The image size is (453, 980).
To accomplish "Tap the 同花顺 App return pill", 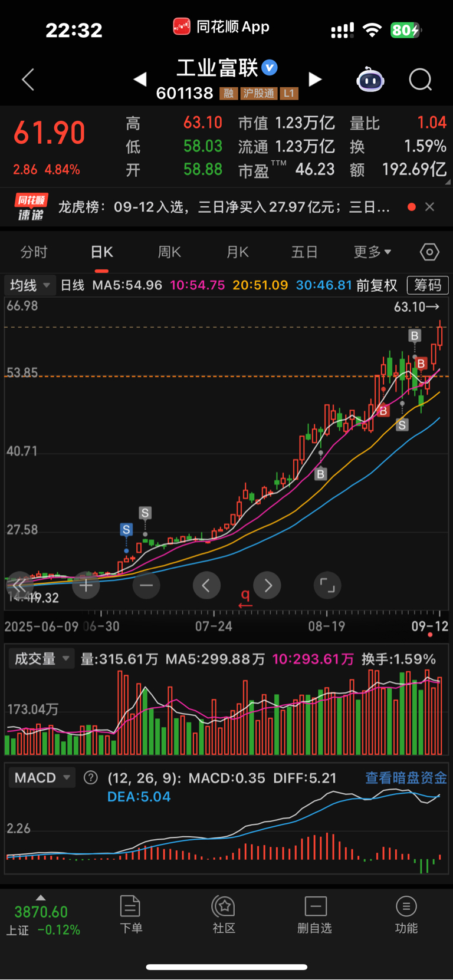I will [221, 27].
